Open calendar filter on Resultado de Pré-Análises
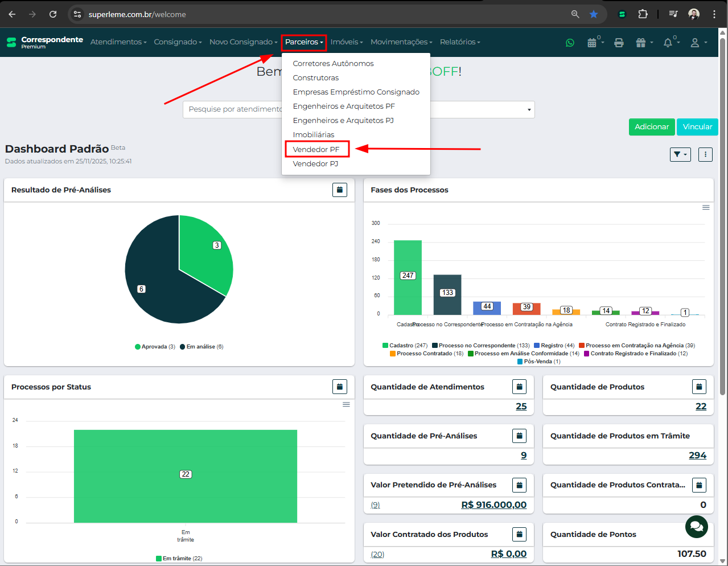 pyautogui.click(x=340, y=190)
